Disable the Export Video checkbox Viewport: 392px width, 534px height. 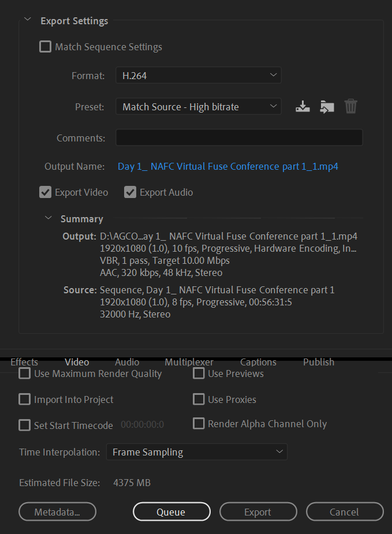(x=45, y=192)
